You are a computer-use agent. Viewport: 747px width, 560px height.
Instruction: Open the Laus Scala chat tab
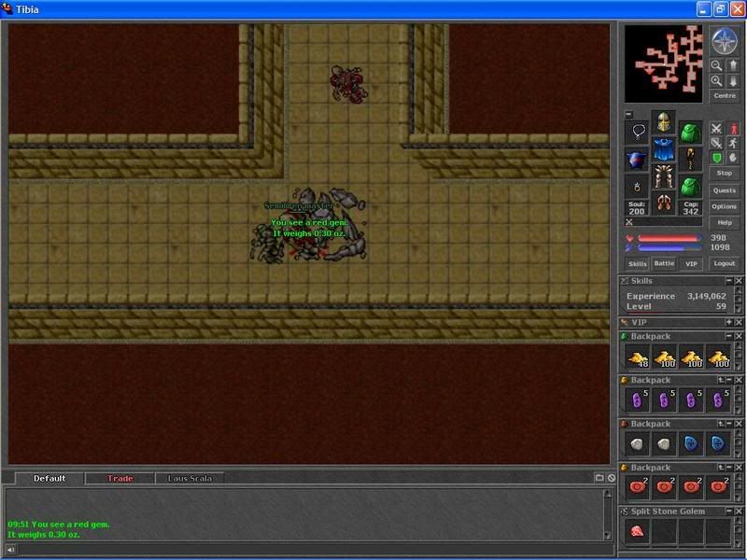[x=190, y=479]
